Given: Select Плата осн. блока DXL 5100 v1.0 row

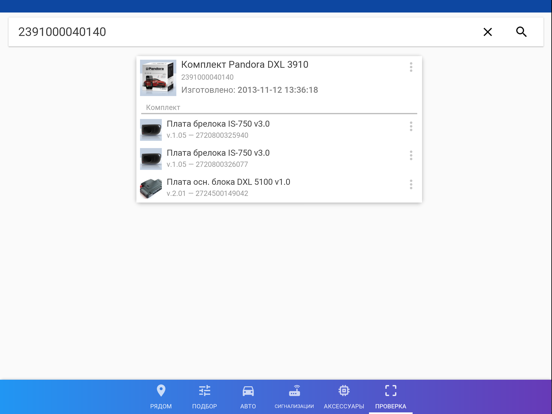Looking at the screenshot, I should tap(279, 188).
